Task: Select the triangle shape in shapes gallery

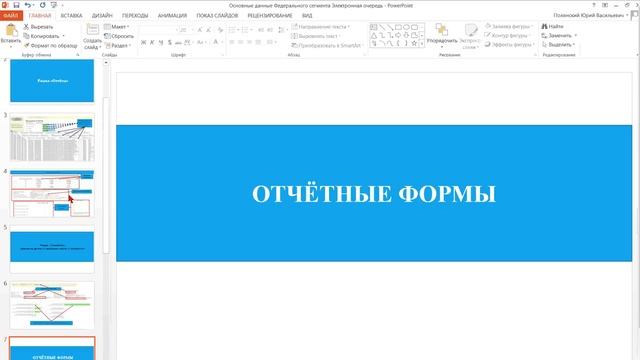Action: (x=373, y=36)
